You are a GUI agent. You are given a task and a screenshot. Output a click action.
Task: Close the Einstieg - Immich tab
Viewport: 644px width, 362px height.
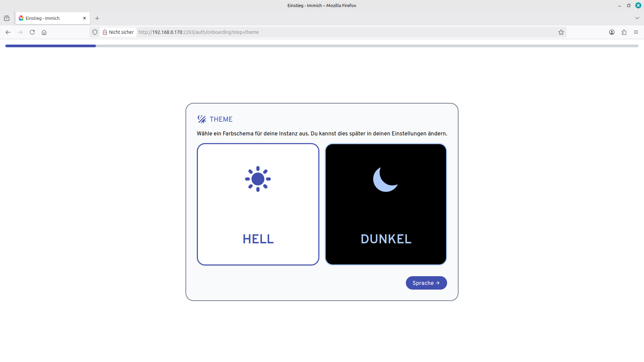(85, 18)
